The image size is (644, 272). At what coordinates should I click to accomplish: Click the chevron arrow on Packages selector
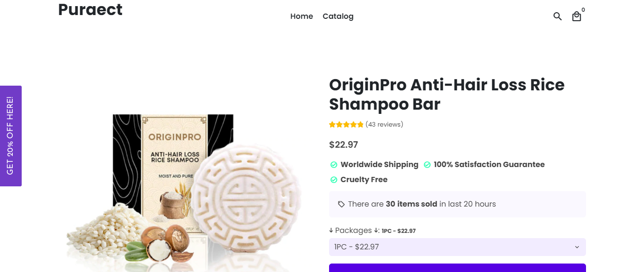pyautogui.click(x=577, y=247)
